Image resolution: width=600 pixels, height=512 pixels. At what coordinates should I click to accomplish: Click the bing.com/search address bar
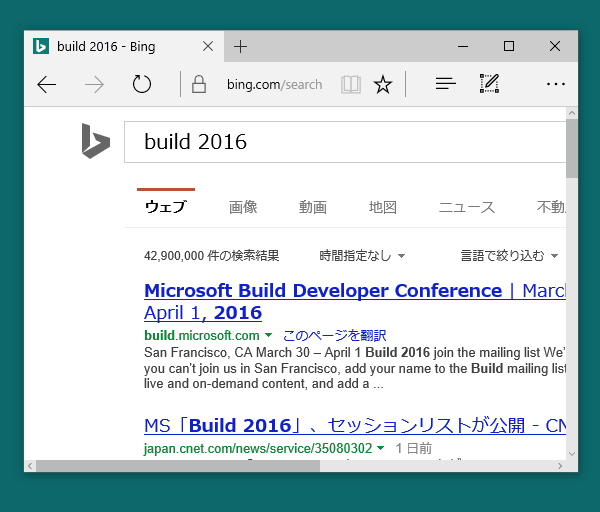(x=274, y=85)
